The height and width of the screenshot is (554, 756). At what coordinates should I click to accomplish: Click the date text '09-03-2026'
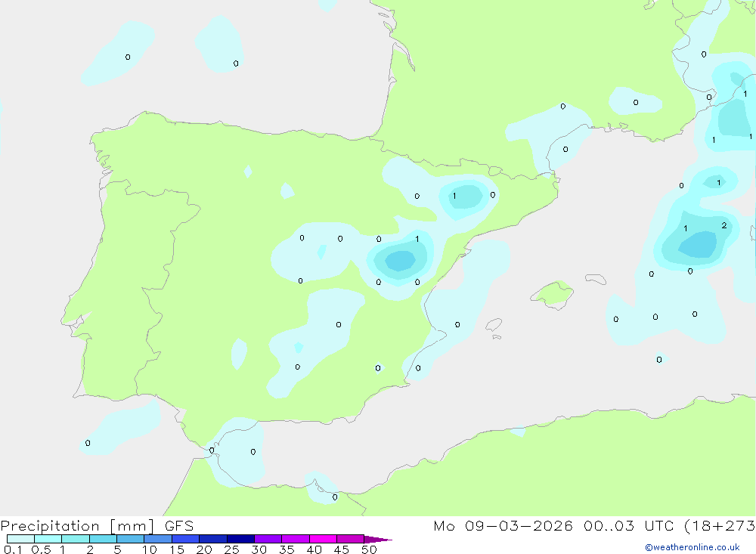[519, 526]
